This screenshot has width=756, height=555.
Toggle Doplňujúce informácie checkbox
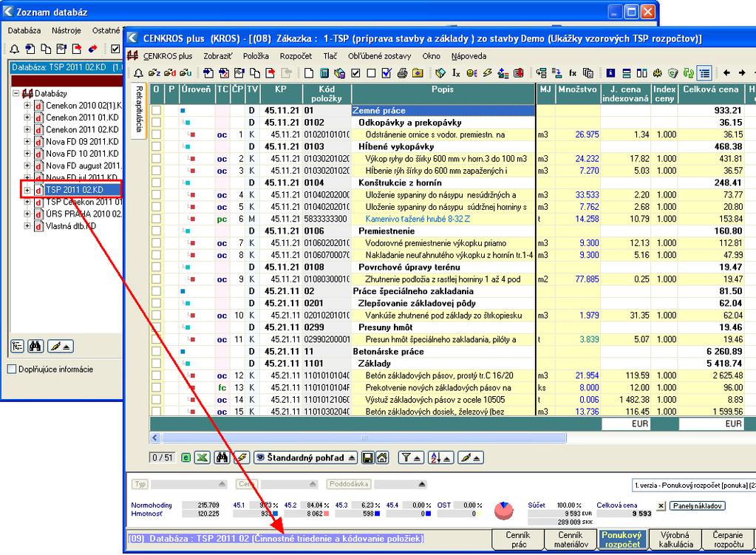pos(12,370)
